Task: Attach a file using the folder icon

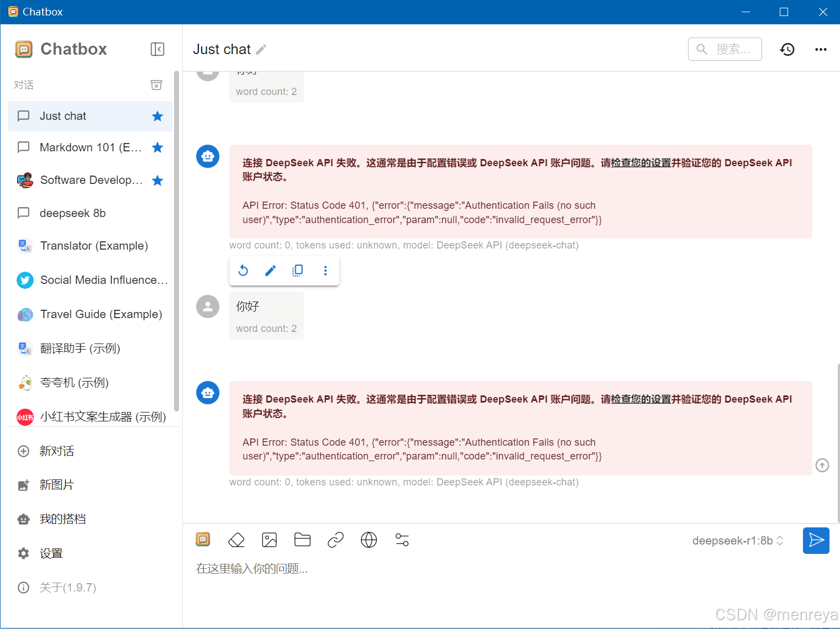Action: (302, 540)
